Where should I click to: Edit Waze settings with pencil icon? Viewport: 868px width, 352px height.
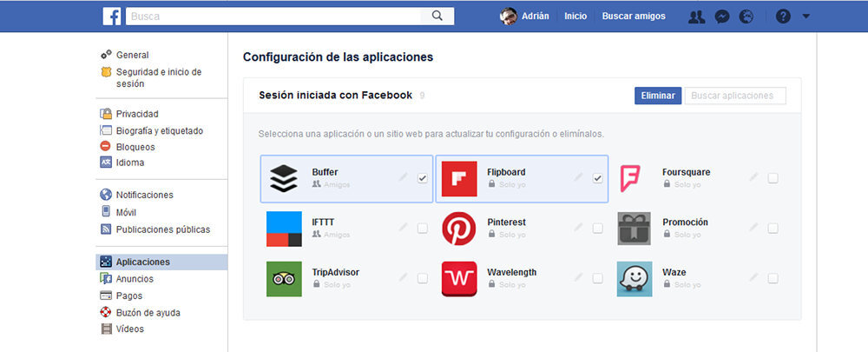click(753, 277)
